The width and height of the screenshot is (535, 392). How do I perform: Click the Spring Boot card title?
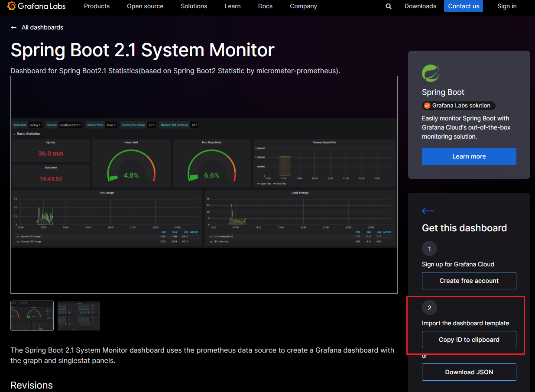443,92
